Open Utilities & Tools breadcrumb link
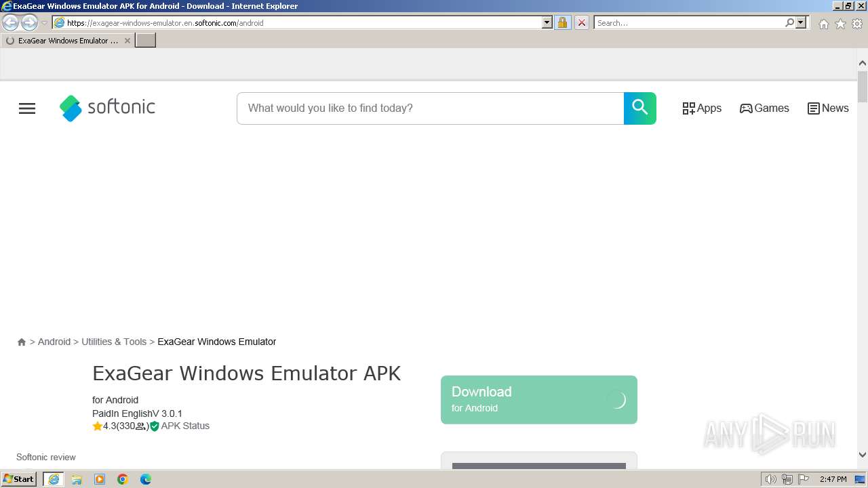The height and width of the screenshot is (488, 868). point(114,342)
